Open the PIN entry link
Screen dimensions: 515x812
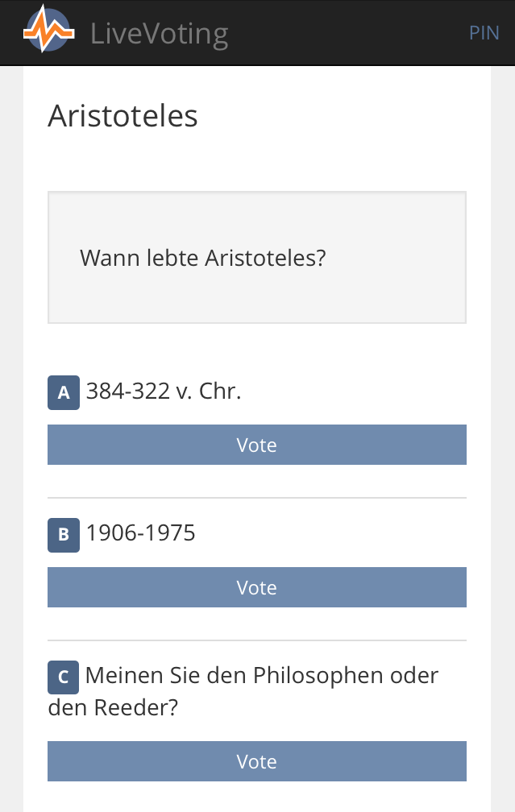tap(484, 33)
